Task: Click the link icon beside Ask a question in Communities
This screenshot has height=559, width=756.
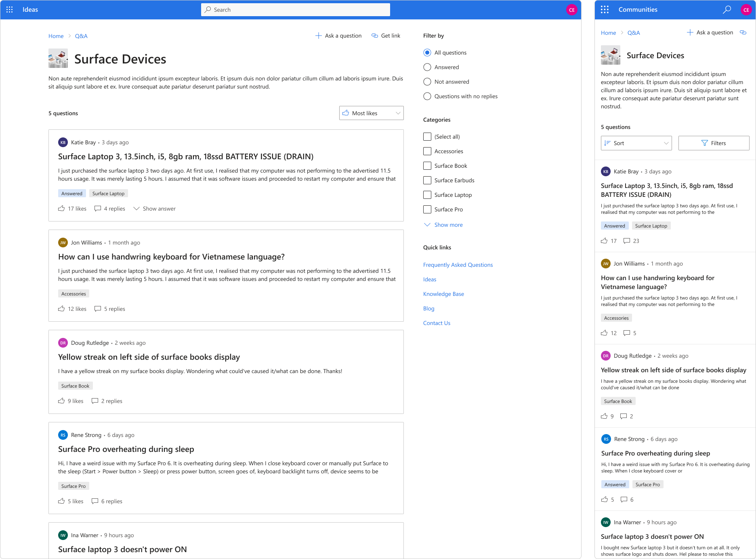Action: 743,32
